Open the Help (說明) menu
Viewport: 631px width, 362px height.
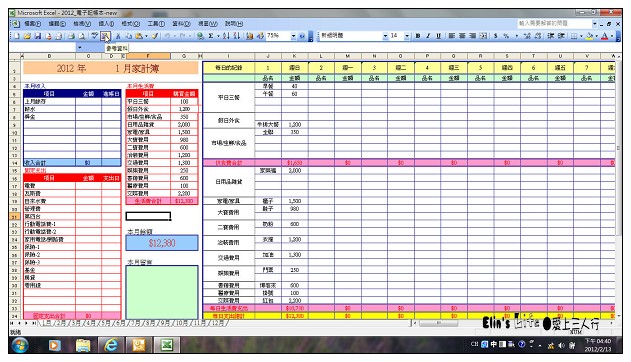tap(233, 24)
